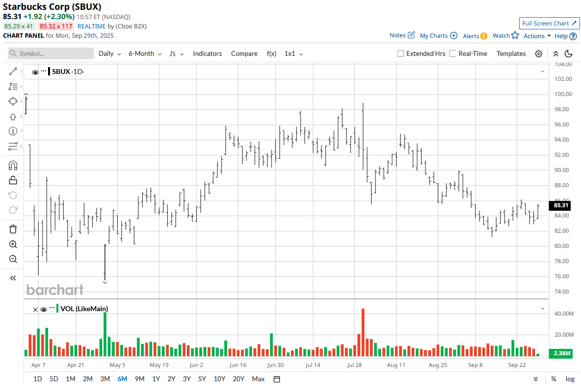This screenshot has width=581, height=392.
Task: Open the Compare menu
Action: (x=244, y=54)
